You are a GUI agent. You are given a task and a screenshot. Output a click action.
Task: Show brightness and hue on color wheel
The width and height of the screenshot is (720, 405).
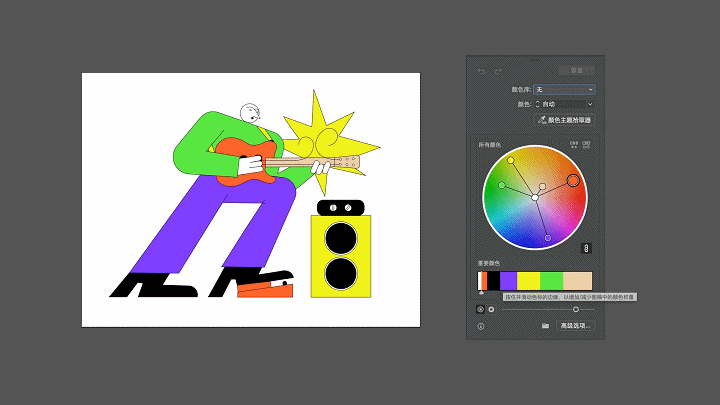tap(491, 309)
